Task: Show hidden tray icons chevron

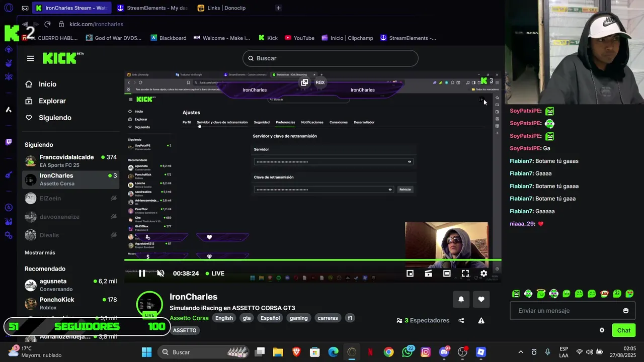Action: click(x=521, y=352)
